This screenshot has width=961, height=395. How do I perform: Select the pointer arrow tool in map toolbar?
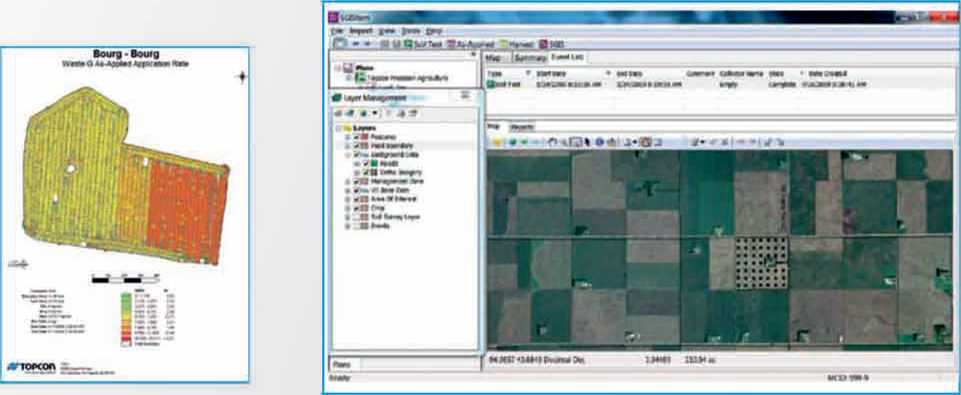coord(587,142)
